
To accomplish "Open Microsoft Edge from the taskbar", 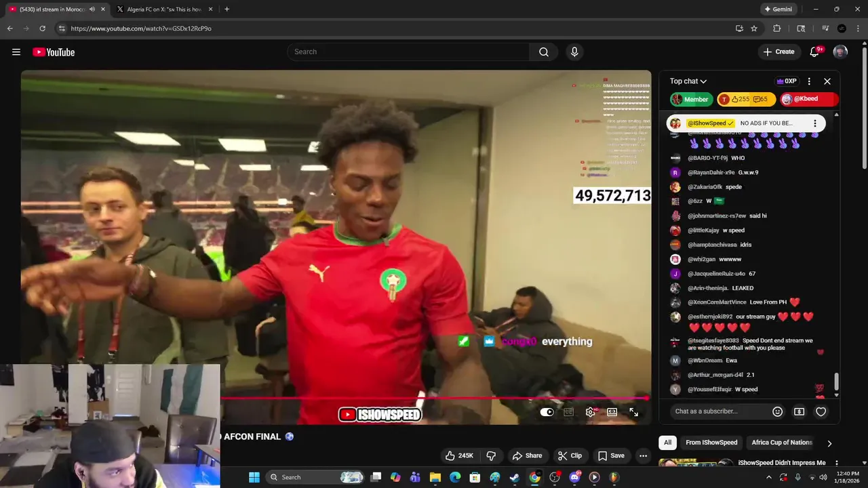I will 455,477.
